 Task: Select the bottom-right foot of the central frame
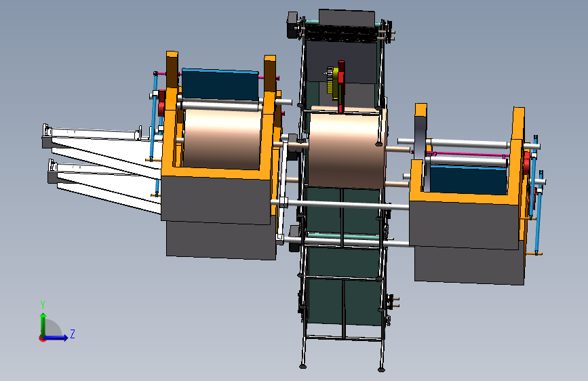381,369
